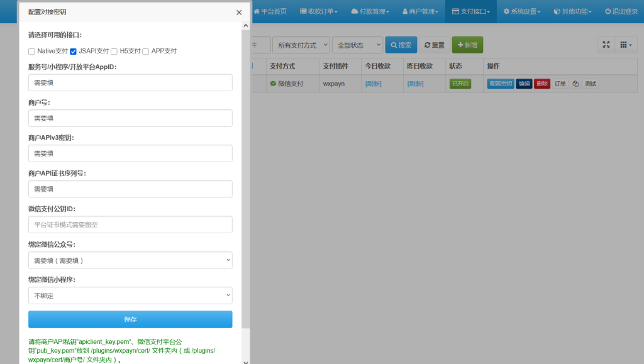The image size is (644, 364).
Task: Click the 商户号 input field
Action: 130,118
